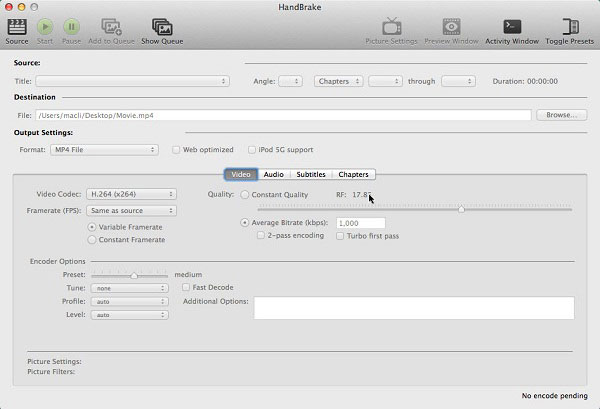Click the 'No encode pending' status text
Screen dimensions: 600x409
[x=554, y=396]
